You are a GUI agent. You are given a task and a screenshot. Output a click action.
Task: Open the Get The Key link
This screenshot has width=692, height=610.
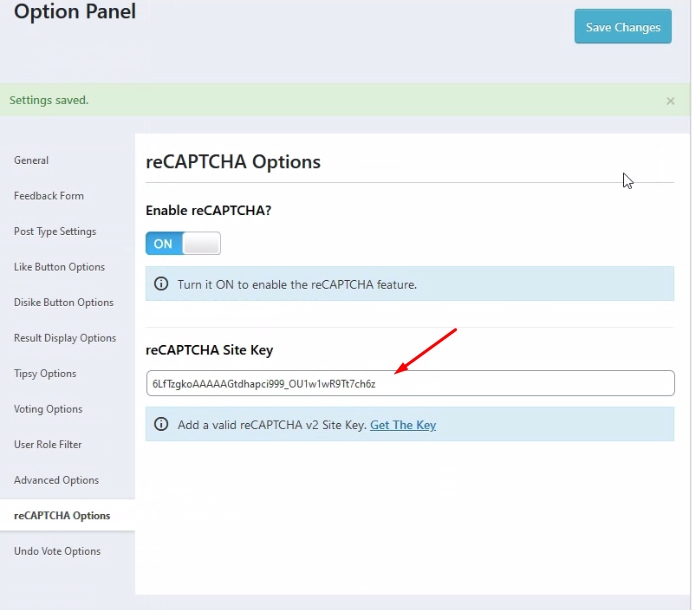pyautogui.click(x=403, y=425)
